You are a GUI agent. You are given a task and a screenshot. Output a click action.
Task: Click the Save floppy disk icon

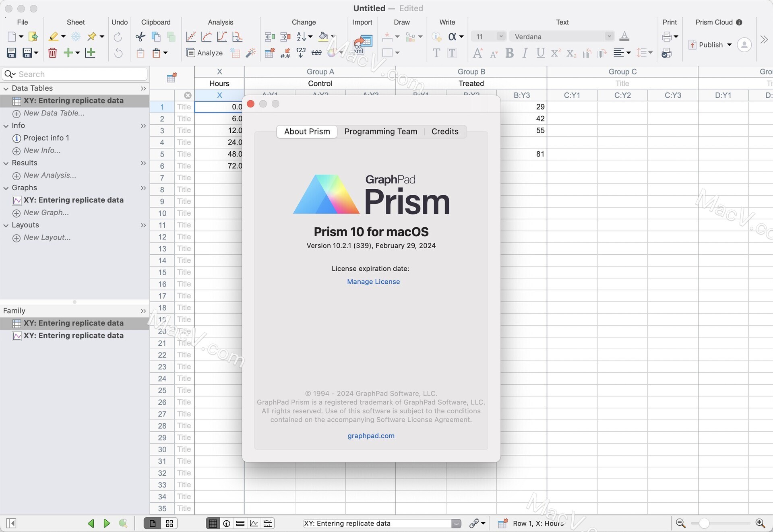pos(11,53)
